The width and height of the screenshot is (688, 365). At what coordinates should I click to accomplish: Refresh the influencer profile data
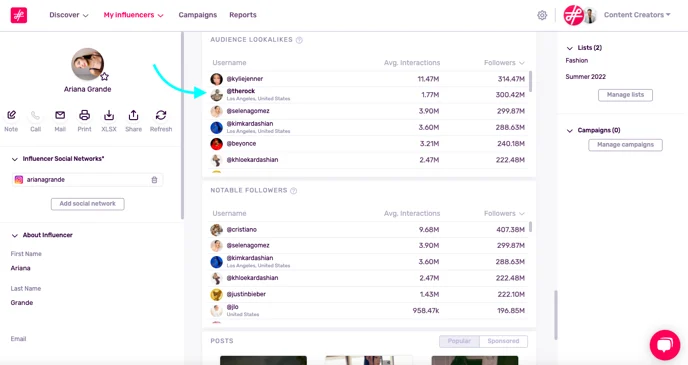pyautogui.click(x=161, y=115)
